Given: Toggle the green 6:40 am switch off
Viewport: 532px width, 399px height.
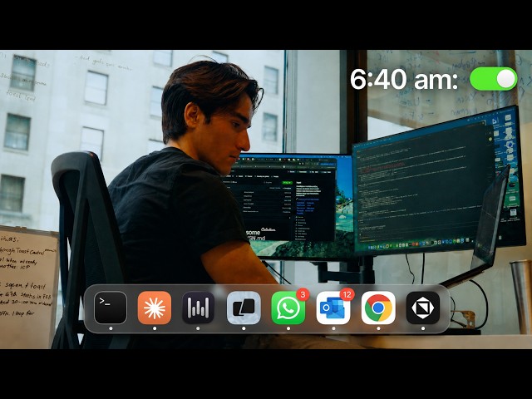Looking at the screenshot, I should [493, 79].
